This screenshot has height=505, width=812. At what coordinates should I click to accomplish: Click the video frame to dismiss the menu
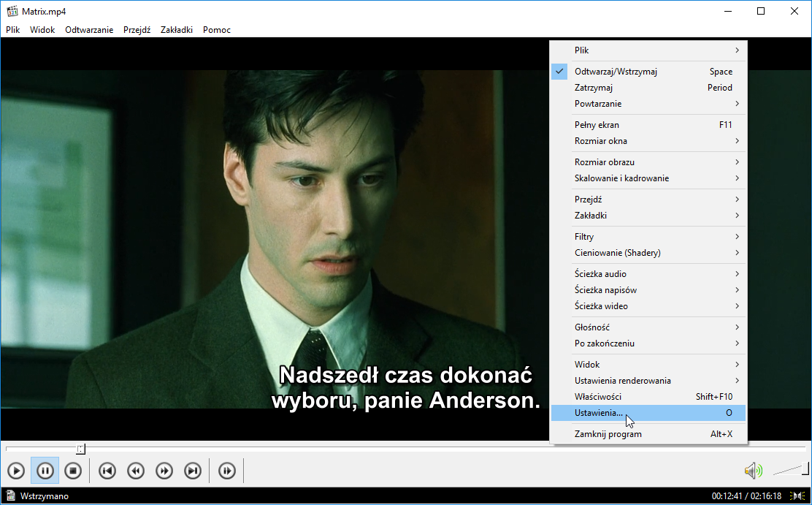(275, 238)
